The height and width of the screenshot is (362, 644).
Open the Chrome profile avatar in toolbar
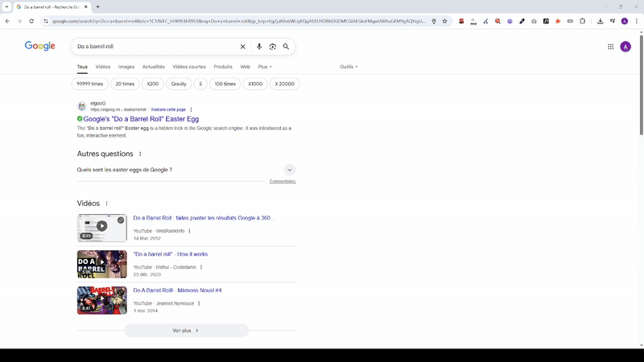[x=625, y=21]
